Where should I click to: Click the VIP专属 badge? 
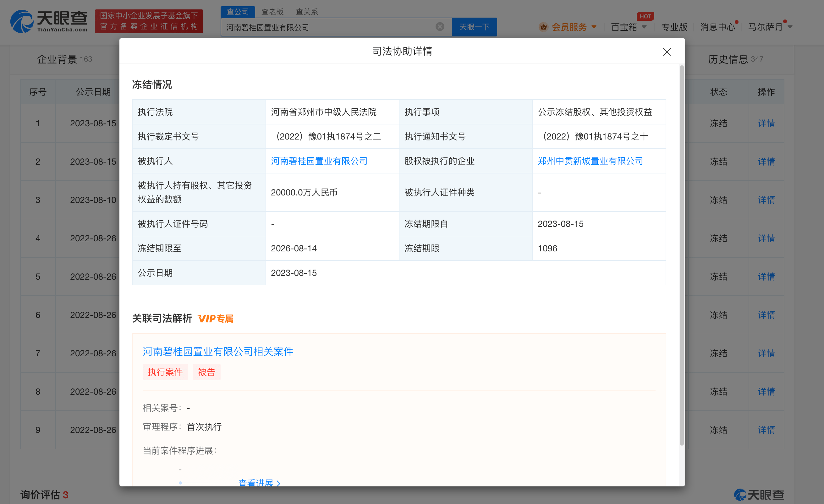tap(216, 318)
